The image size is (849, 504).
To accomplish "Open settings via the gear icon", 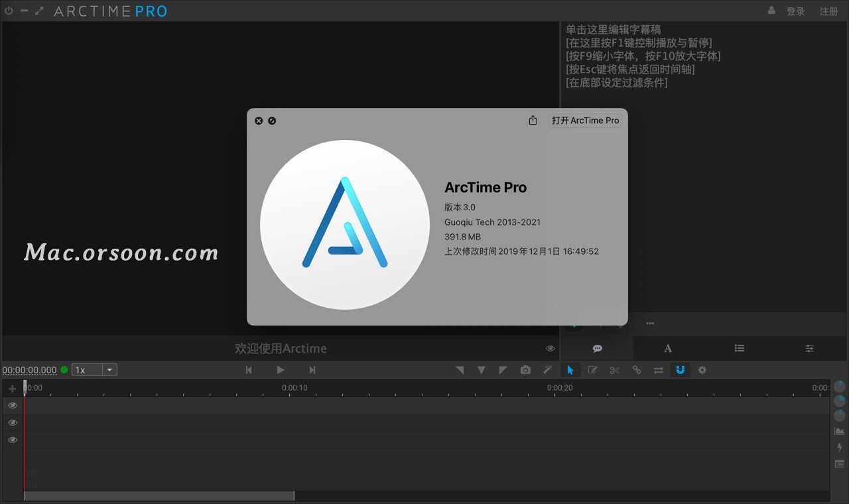I will click(702, 369).
